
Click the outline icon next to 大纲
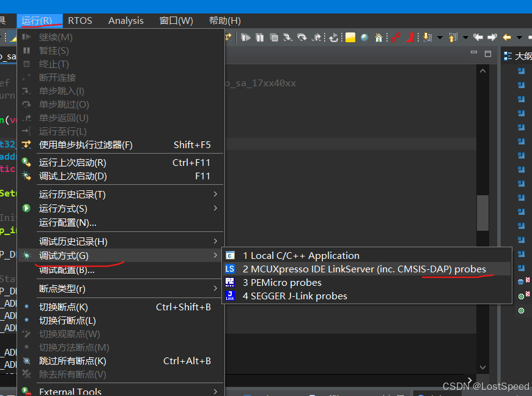tap(508, 56)
